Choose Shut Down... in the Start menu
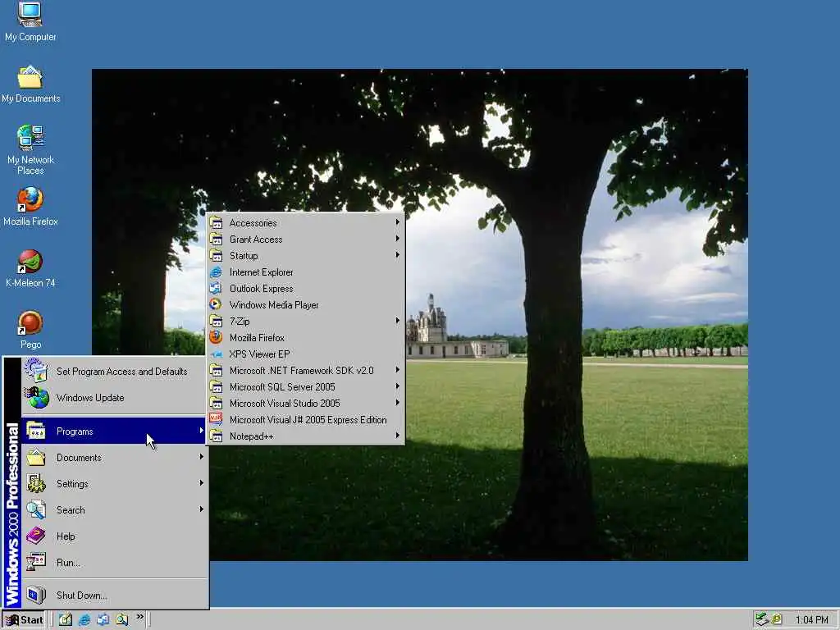The height and width of the screenshot is (630, 840). click(113, 596)
